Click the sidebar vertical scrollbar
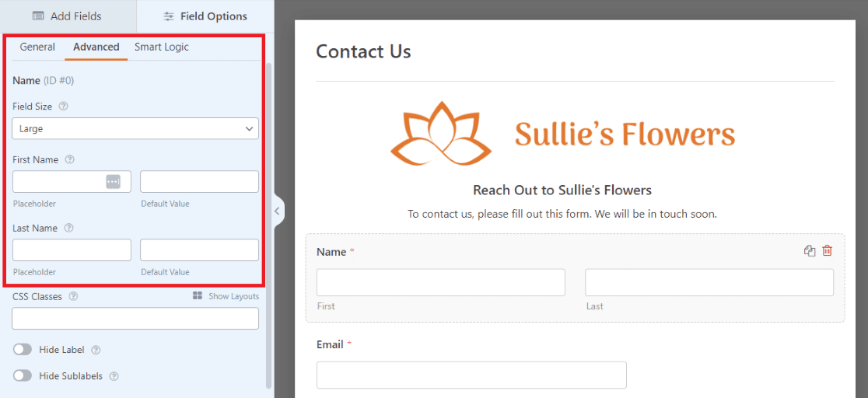The height and width of the screenshot is (398, 868). (x=269, y=225)
